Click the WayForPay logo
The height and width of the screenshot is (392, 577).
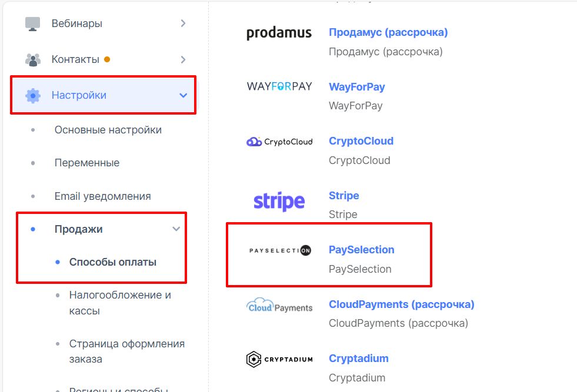click(279, 86)
